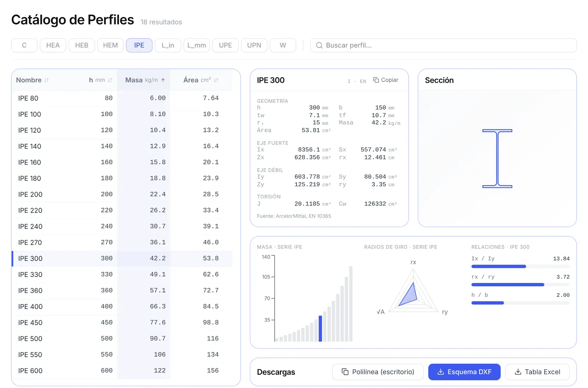Click the sort arrows next to h mm
The height and width of the screenshot is (388, 588).
tap(110, 80)
